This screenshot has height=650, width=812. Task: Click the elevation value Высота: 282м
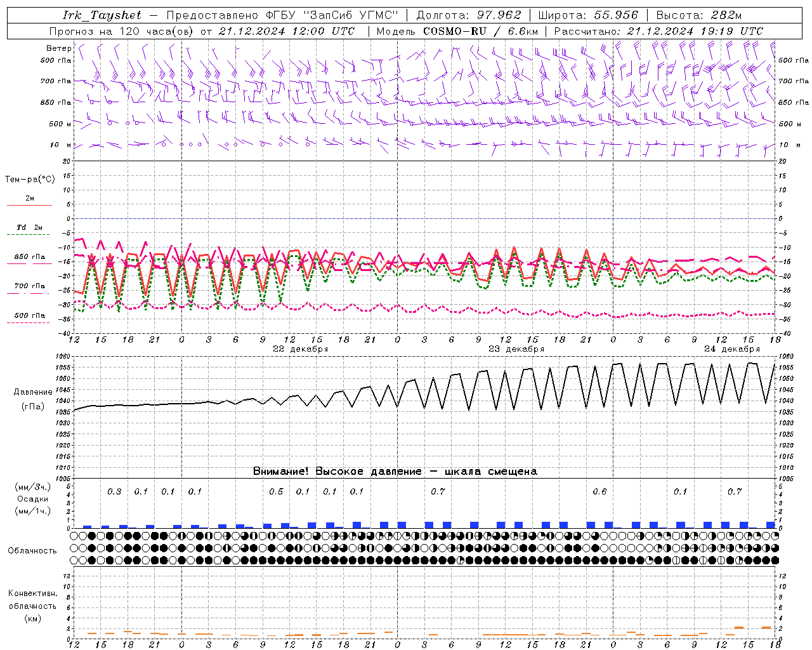(699, 15)
